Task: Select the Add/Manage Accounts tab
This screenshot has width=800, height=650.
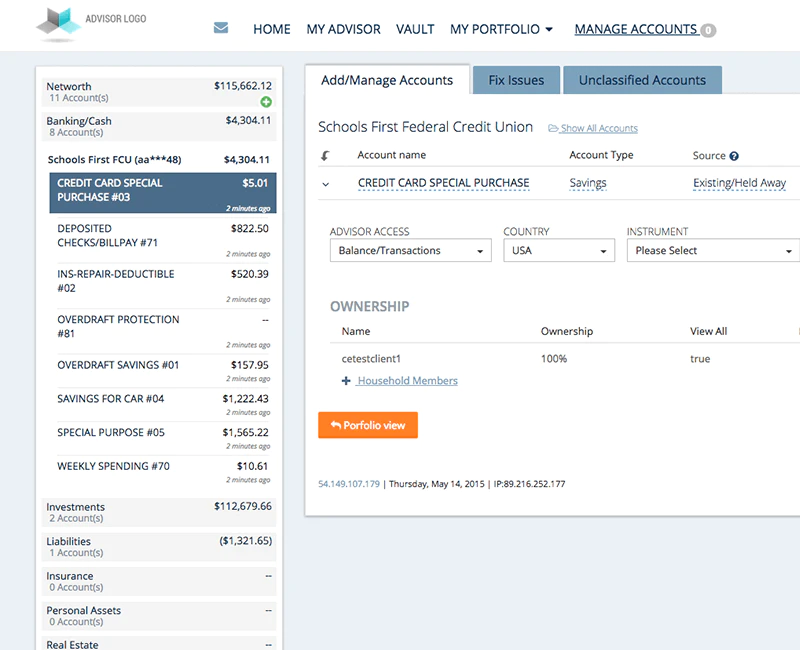Action: click(387, 80)
